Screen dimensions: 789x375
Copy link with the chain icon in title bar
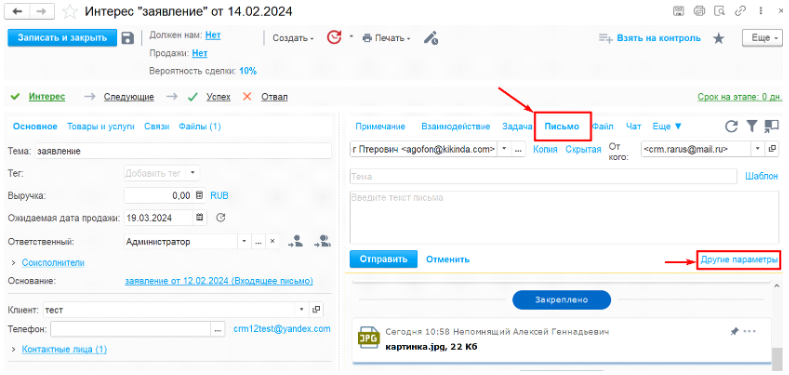[x=740, y=11]
